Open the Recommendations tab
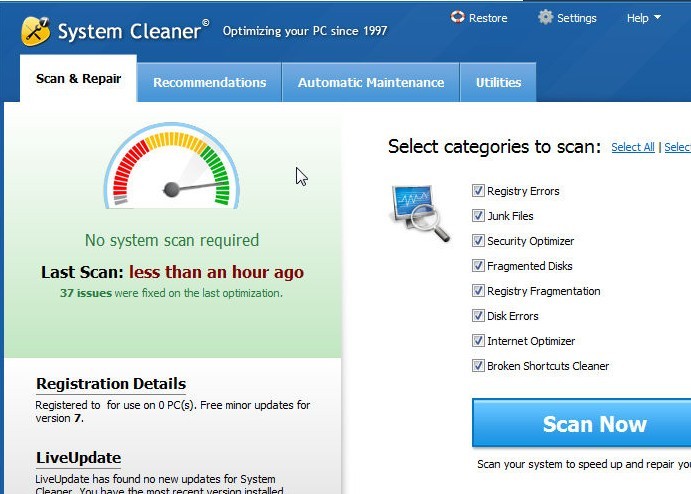This screenshot has height=494, width=691. tap(209, 82)
